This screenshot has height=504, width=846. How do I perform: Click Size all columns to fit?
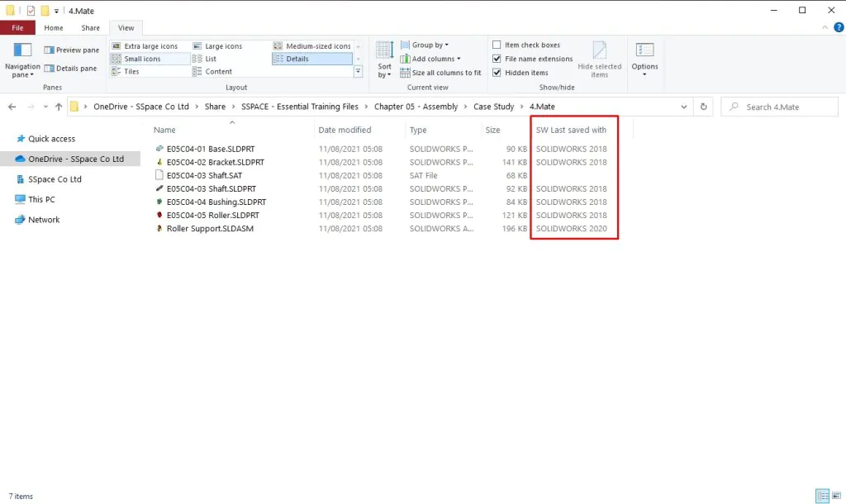[440, 73]
